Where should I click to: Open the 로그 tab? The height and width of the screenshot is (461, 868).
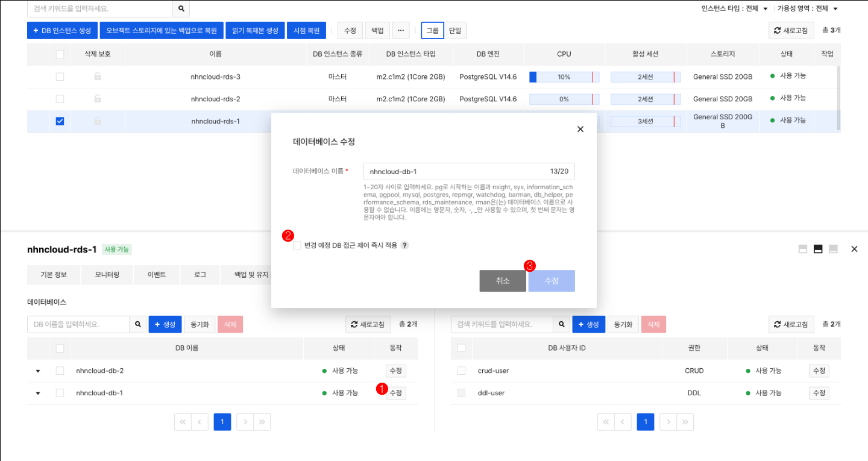click(x=200, y=274)
